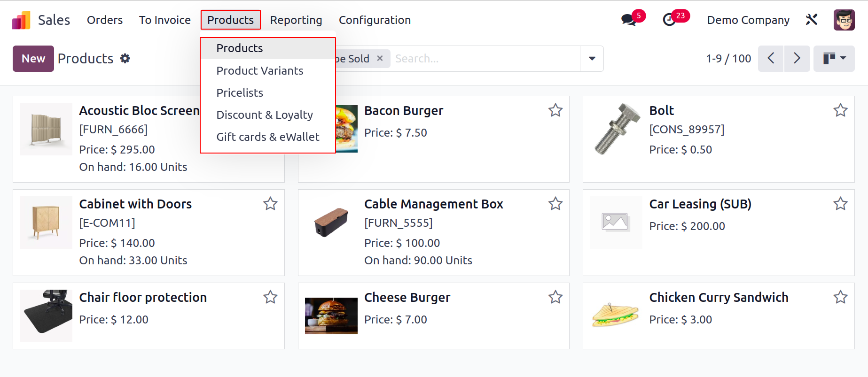Open the Kanban view switcher dropdown
Screen dimensions: 868x377
(834, 59)
